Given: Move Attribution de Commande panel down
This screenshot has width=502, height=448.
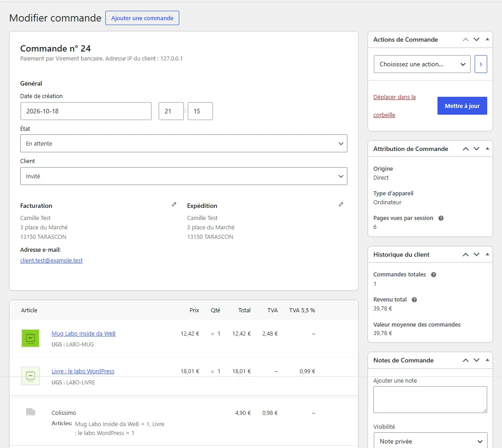Looking at the screenshot, I should tap(476, 149).
